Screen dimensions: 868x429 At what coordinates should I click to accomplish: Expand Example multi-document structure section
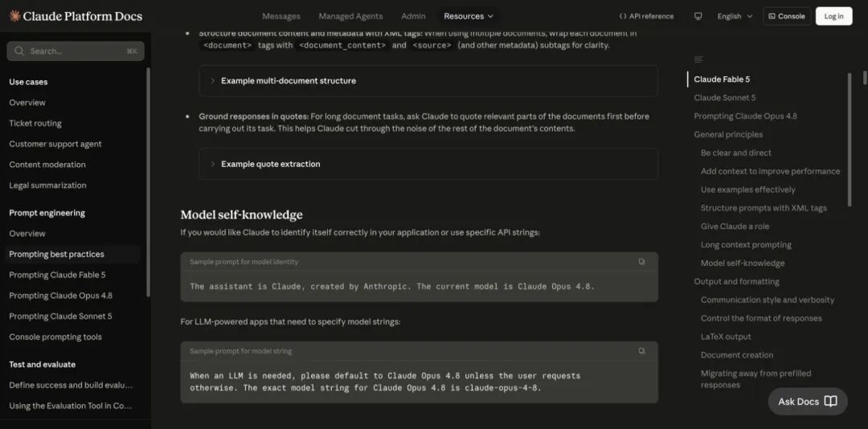point(428,81)
